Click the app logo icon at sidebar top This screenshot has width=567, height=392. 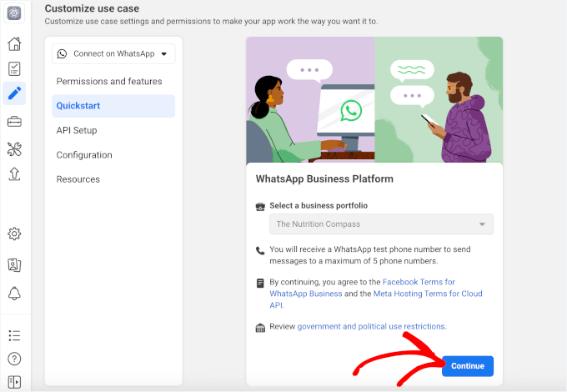(14, 14)
